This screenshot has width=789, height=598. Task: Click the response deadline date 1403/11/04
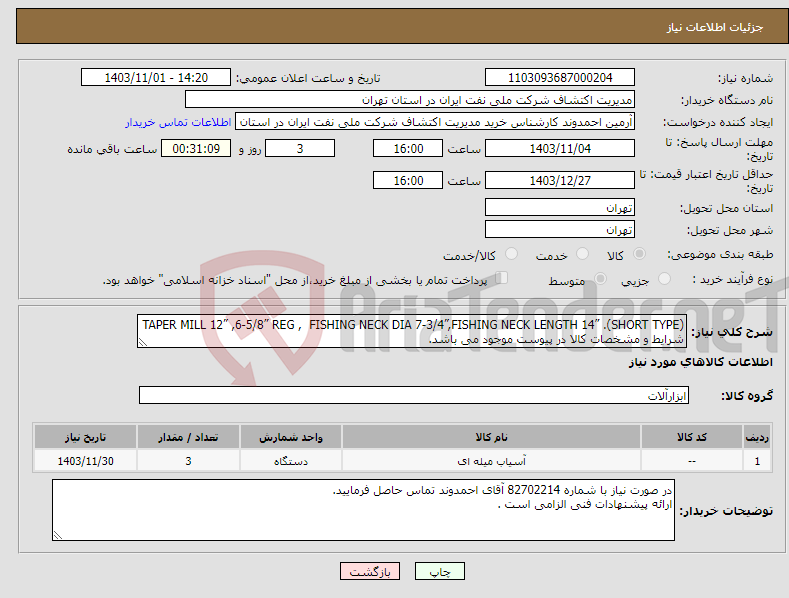(560, 148)
